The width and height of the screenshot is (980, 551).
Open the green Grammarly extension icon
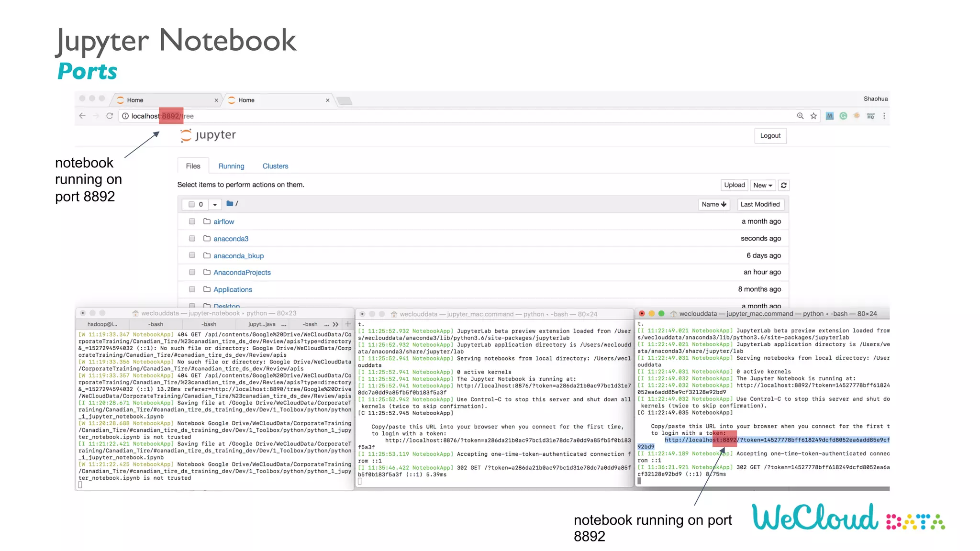tap(843, 116)
